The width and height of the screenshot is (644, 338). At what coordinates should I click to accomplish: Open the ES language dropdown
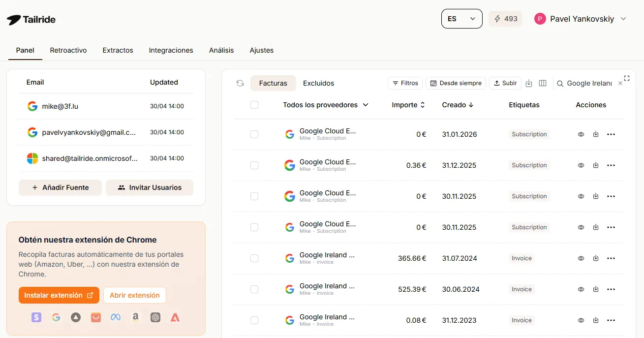click(461, 19)
